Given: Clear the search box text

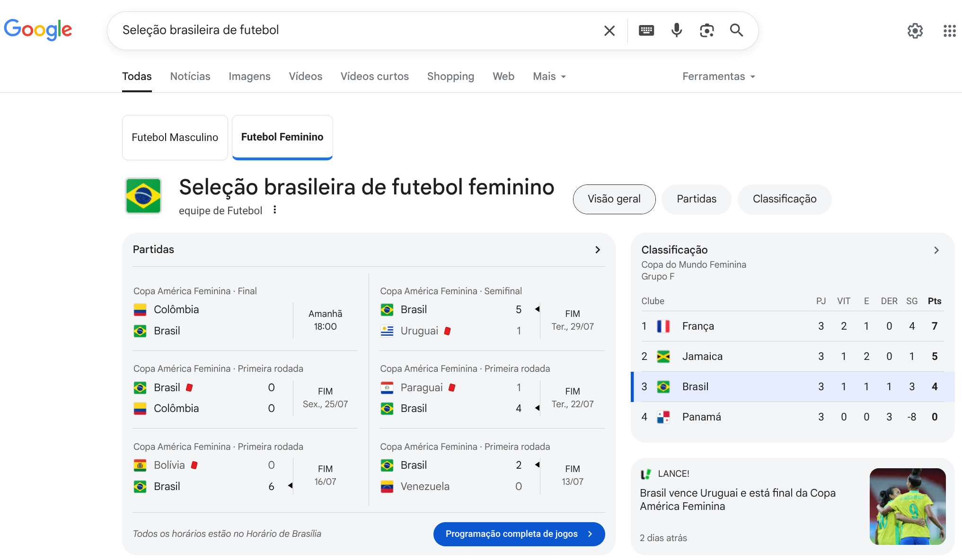Looking at the screenshot, I should [x=609, y=31].
